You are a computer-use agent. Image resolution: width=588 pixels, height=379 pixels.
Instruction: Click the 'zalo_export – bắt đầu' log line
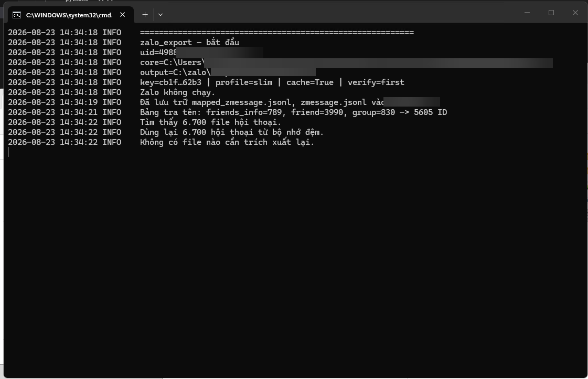pos(189,43)
